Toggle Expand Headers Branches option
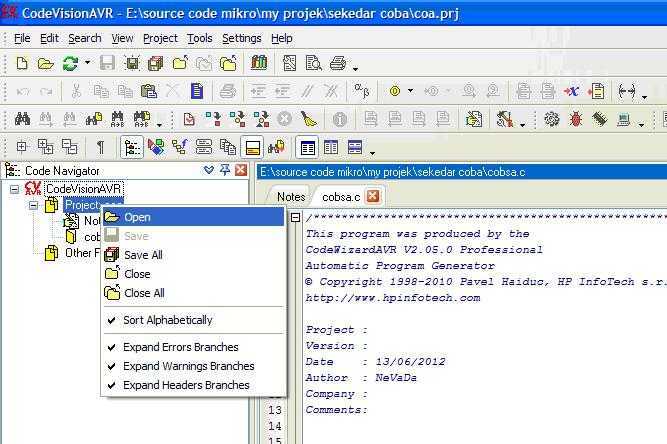This screenshot has height=444, width=667. point(194,385)
